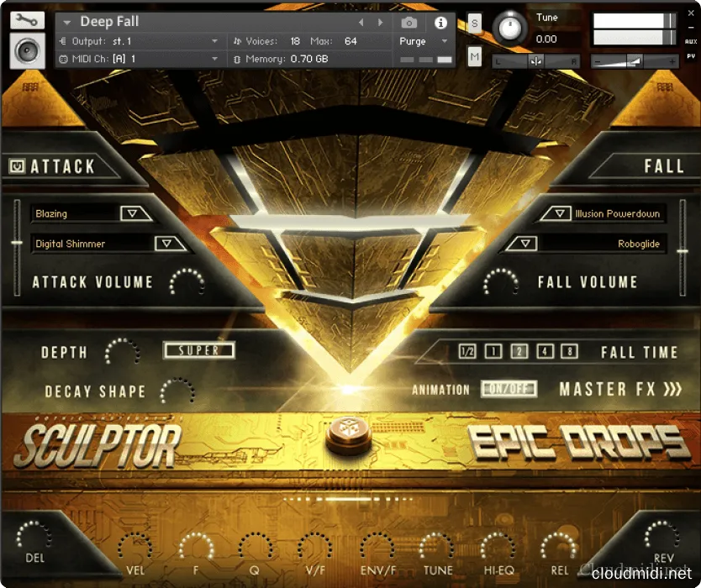Click the Attack Volume knob
The image size is (701, 588).
(186, 283)
